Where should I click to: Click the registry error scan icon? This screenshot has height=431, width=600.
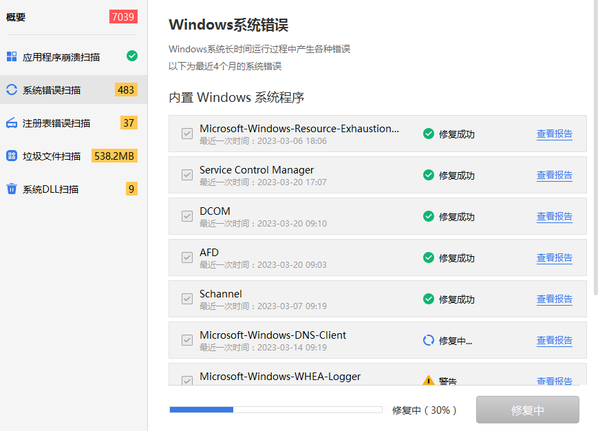[12, 123]
